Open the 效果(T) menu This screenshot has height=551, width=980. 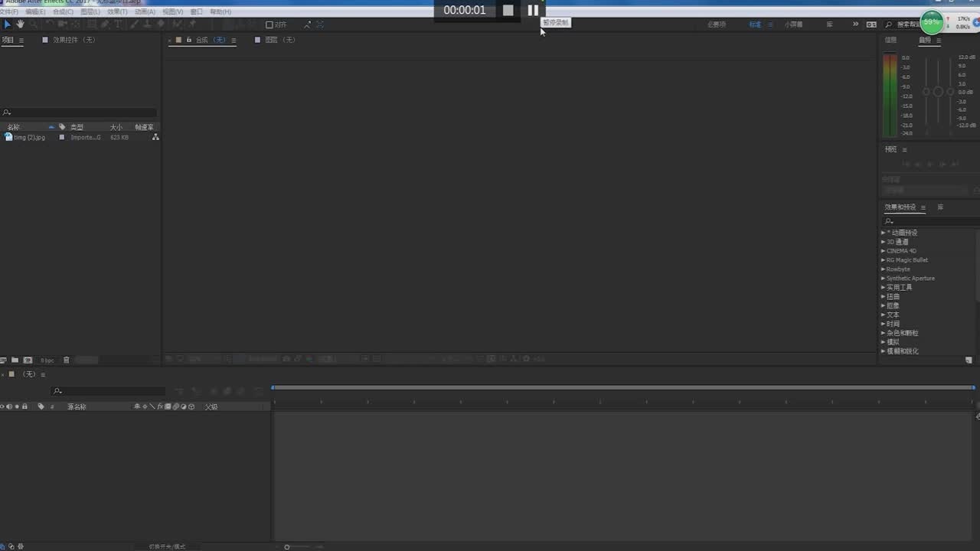pos(117,11)
